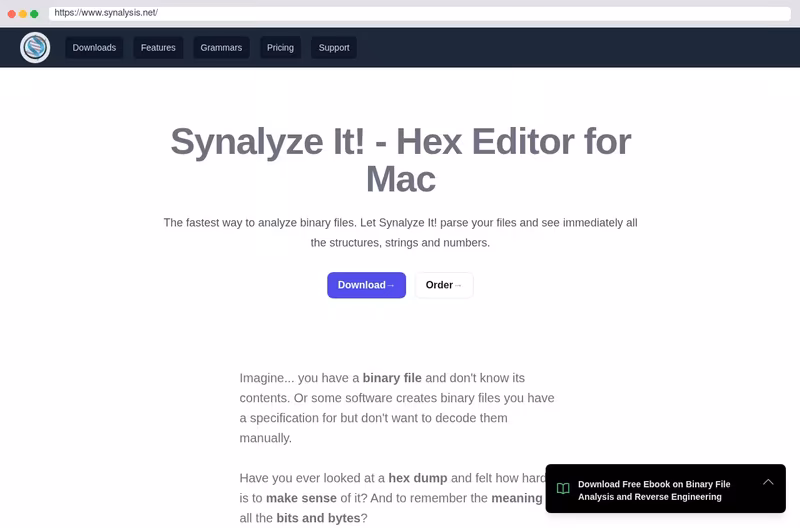Click the bold words 'make sense'

301,498
